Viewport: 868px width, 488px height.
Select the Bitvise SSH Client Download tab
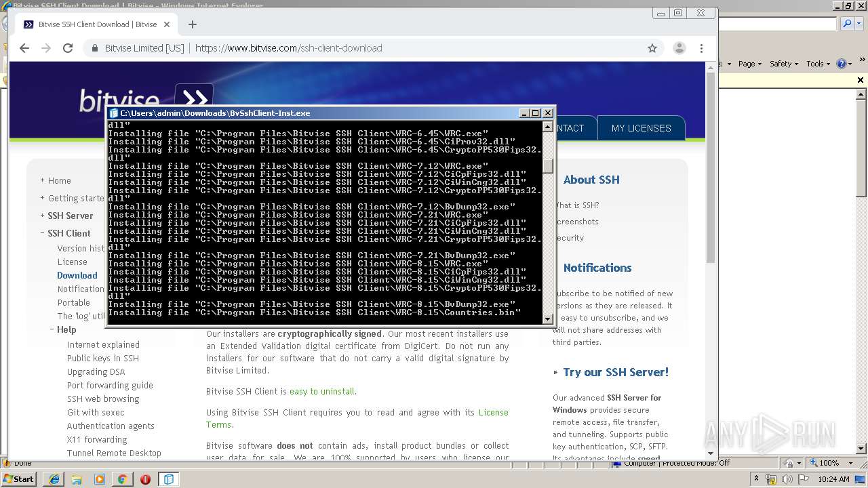click(x=98, y=24)
